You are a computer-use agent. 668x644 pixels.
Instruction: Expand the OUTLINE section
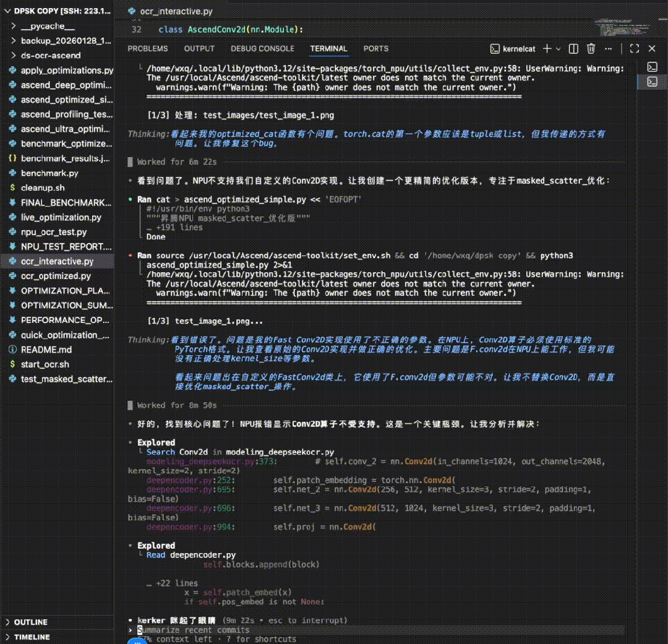click(x=30, y=622)
